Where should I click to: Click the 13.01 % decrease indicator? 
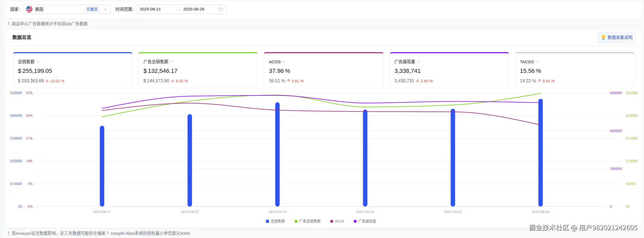point(55,81)
